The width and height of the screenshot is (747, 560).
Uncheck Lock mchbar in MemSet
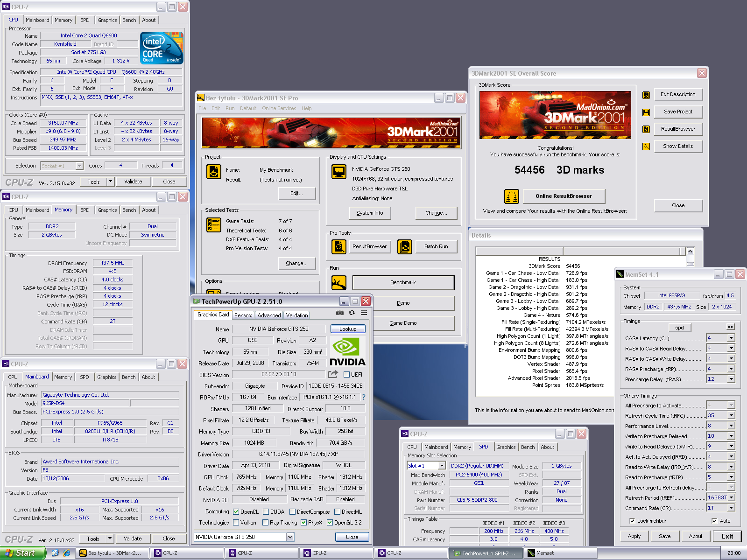(632, 521)
